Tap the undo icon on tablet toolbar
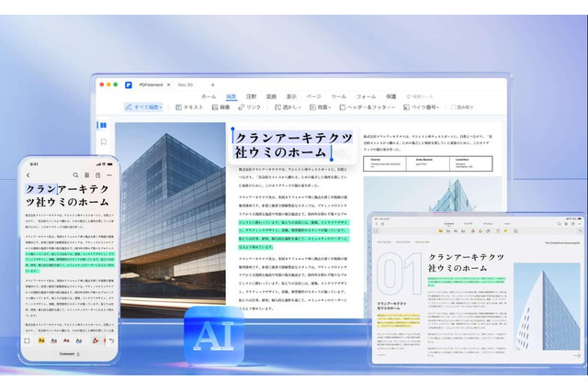This screenshot has height=391, width=588. click(x=580, y=231)
